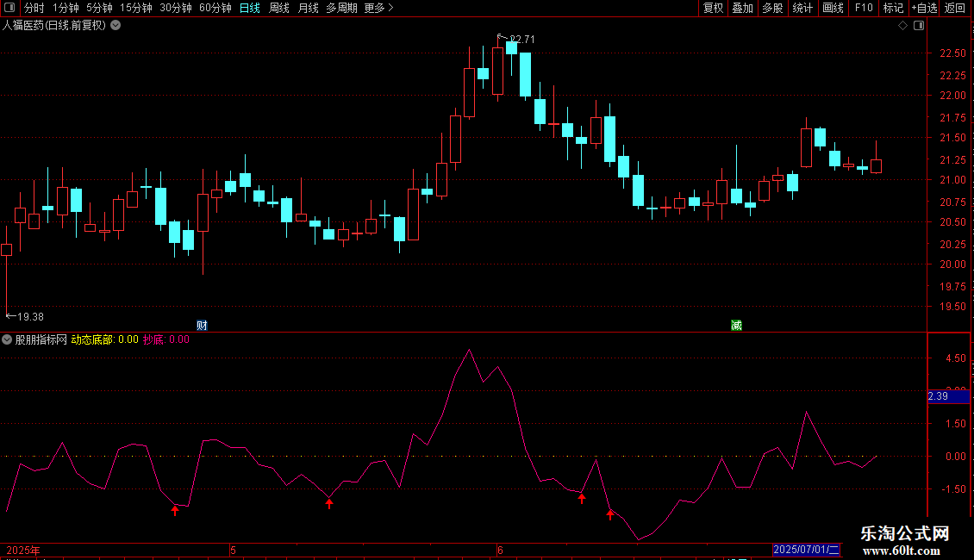Toggle the right info panel icon

point(919,26)
